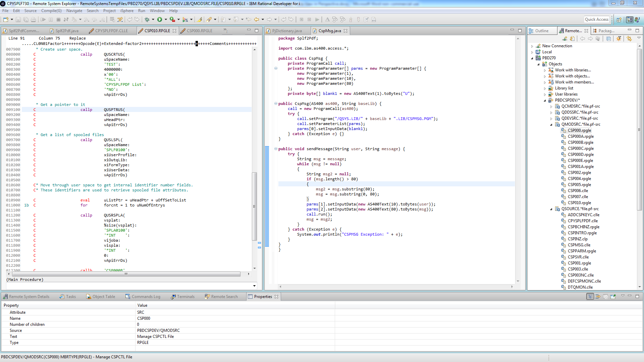Image resolution: width=644 pixels, height=362 pixels.
Task: Collapse the PBD270 connection node
Action: pyautogui.click(x=532, y=58)
